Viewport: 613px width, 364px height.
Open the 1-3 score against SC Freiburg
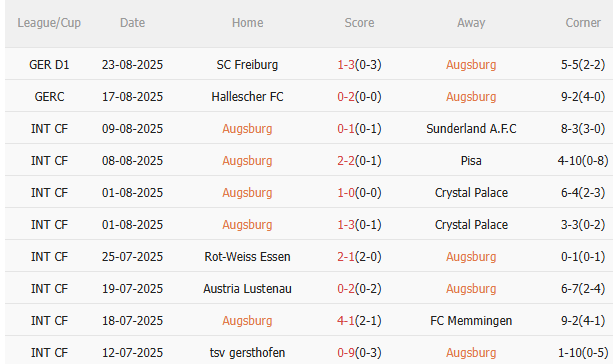click(346, 65)
